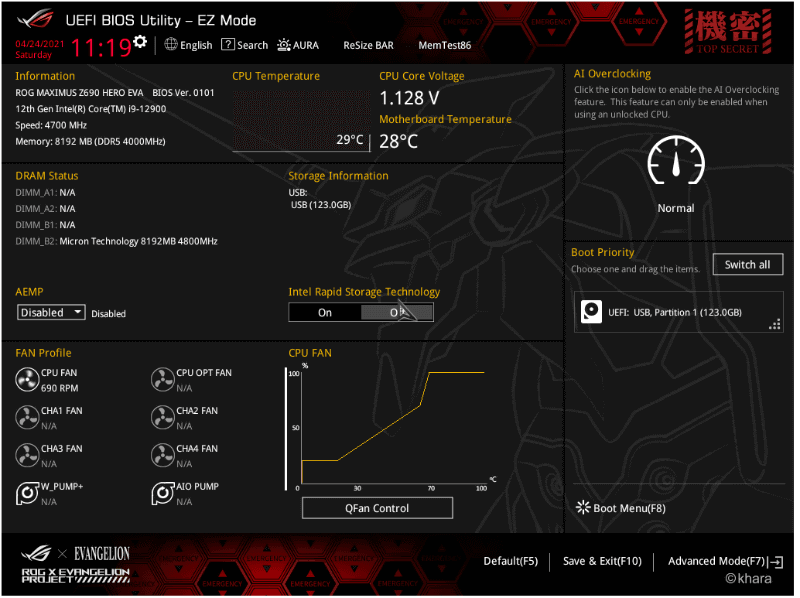Open English language menu
Image resolution: width=800 pixels, height=598 pixels.
(196, 45)
